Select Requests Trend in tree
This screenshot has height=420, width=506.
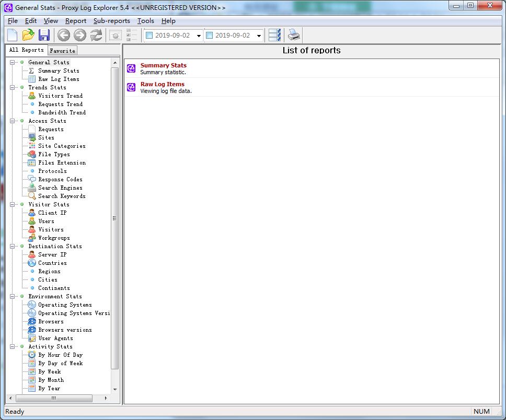tap(60, 104)
